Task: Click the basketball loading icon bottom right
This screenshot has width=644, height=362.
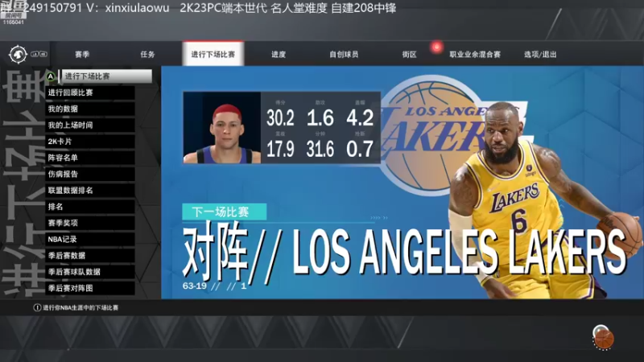Action: point(603,338)
